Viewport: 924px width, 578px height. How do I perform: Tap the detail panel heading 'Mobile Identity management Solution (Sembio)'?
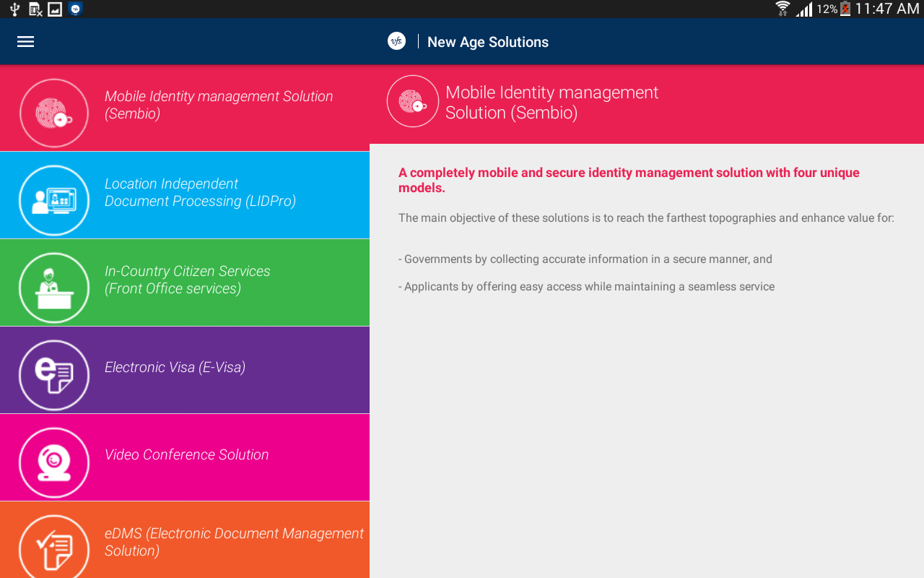tap(552, 103)
